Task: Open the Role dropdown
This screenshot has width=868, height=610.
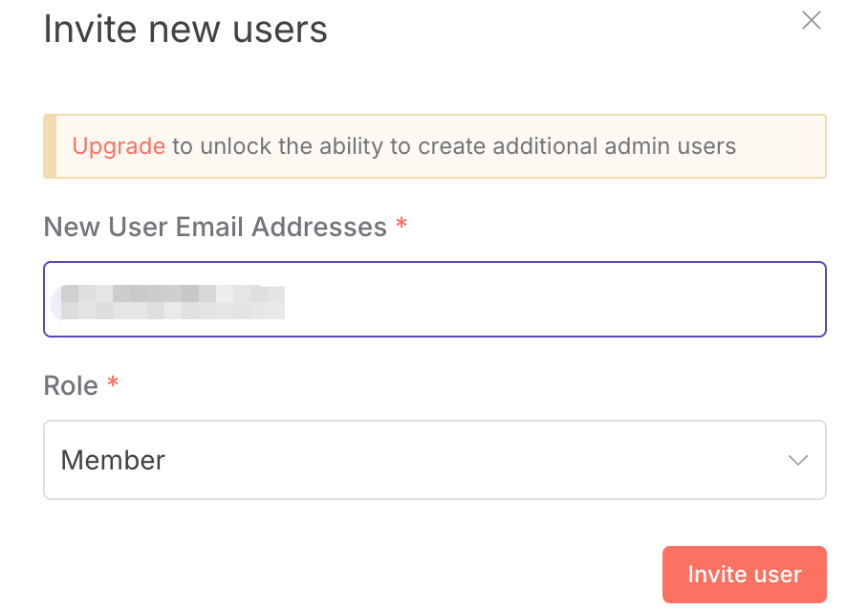Action: [435, 460]
